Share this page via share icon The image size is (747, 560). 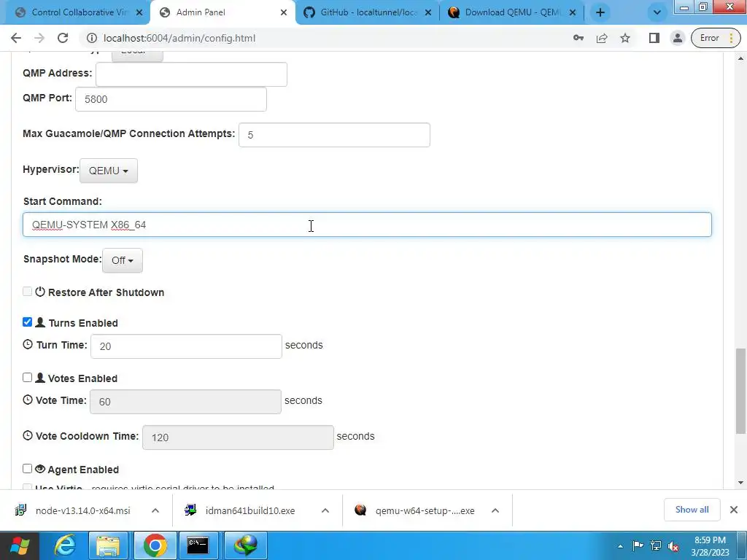pos(602,38)
